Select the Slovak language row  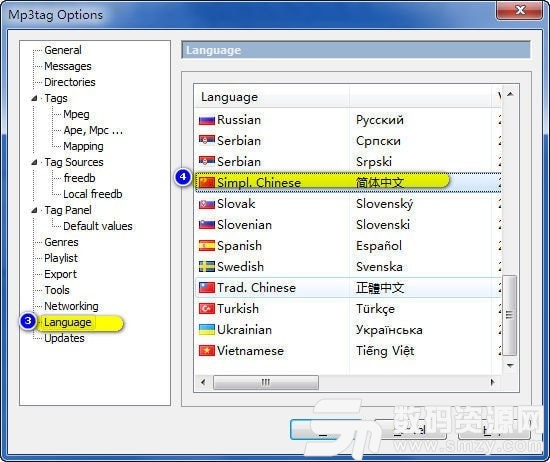(x=348, y=204)
